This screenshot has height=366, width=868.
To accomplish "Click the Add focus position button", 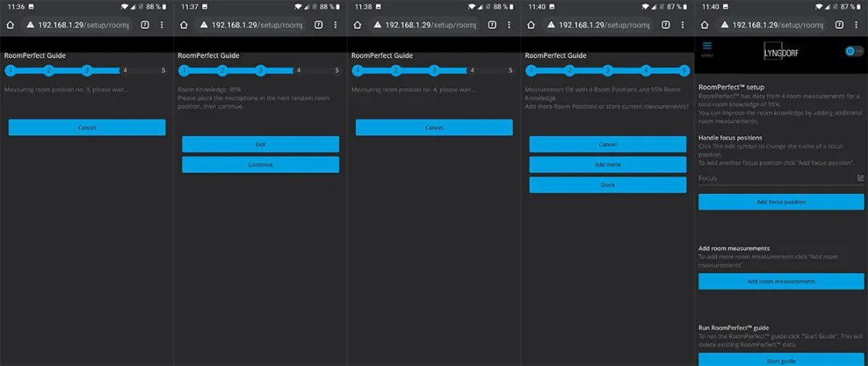I will point(781,202).
